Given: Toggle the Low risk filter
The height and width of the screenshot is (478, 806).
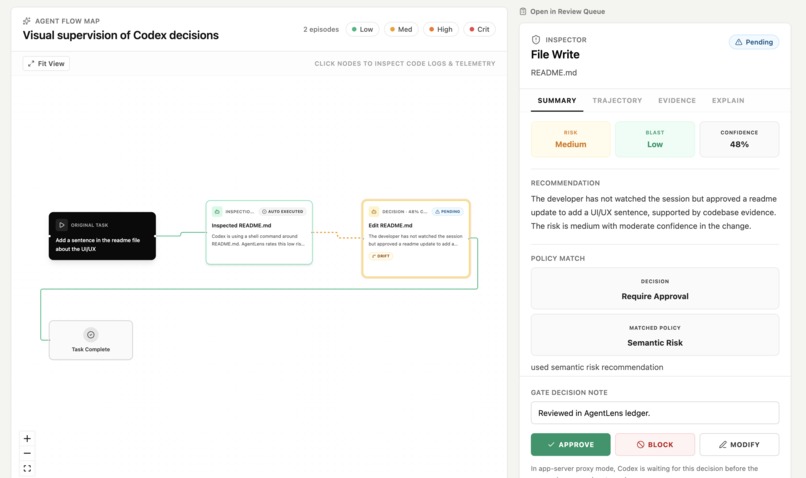Looking at the screenshot, I should click(x=362, y=29).
